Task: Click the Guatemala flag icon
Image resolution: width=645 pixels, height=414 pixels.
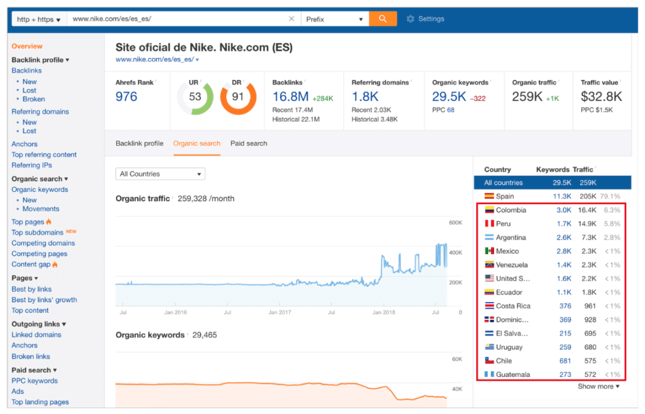Action: pyautogui.click(x=489, y=374)
